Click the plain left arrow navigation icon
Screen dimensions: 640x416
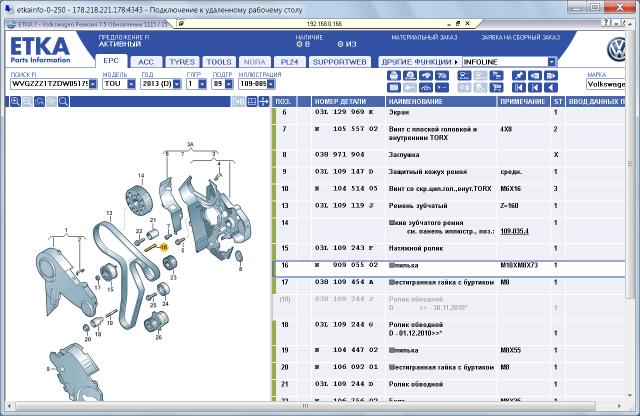click(551, 87)
